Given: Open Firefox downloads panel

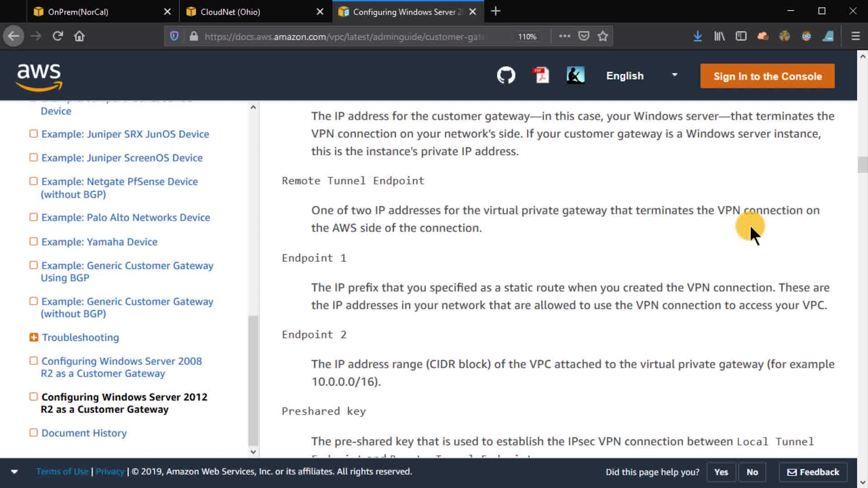Looking at the screenshot, I should (x=697, y=36).
